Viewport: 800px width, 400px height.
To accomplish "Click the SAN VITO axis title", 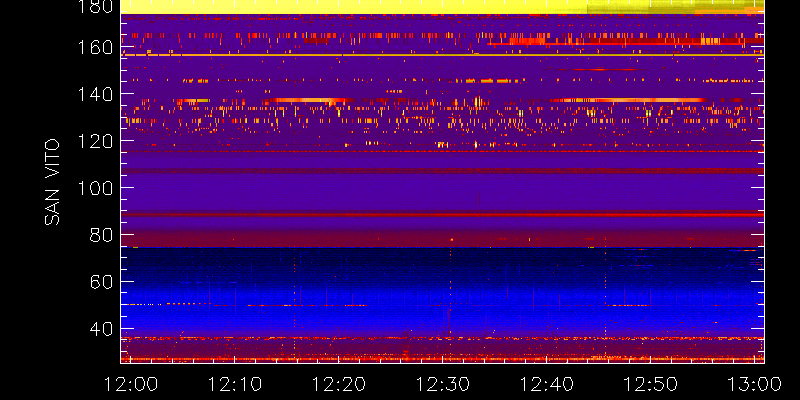I will tap(52, 183).
